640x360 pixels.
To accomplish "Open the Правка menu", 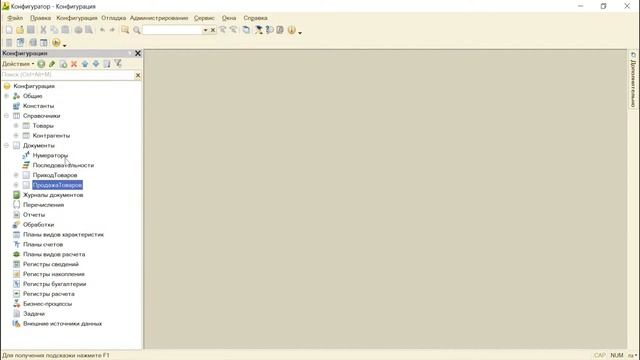I will (x=40, y=18).
